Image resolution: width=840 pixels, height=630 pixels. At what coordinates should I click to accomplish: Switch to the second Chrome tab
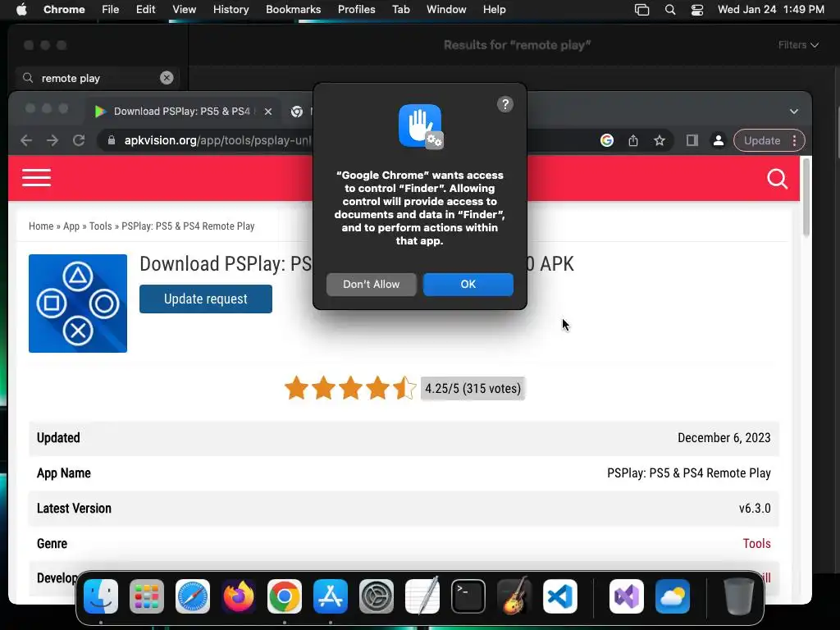point(299,112)
